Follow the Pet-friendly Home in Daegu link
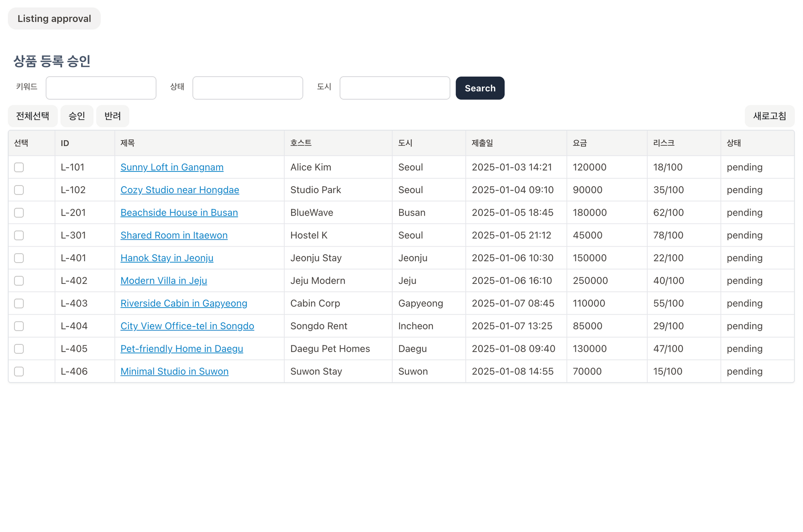The image size is (803, 532). click(181, 349)
